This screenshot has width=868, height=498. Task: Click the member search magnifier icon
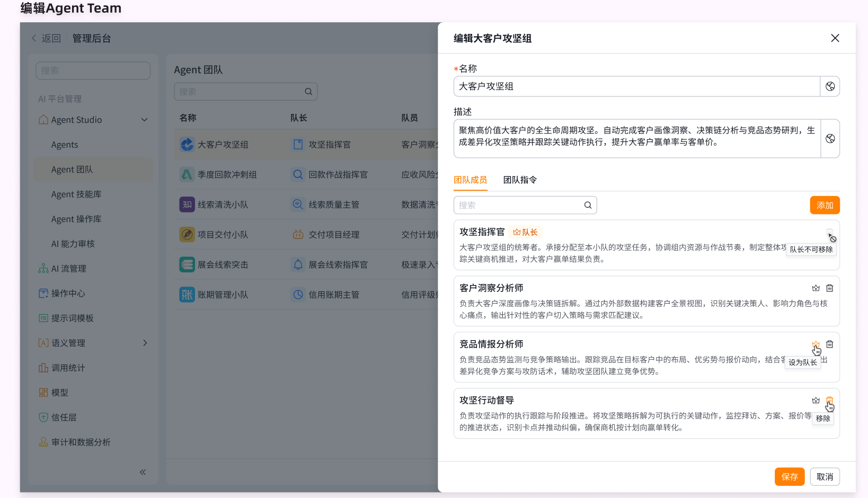[588, 205]
